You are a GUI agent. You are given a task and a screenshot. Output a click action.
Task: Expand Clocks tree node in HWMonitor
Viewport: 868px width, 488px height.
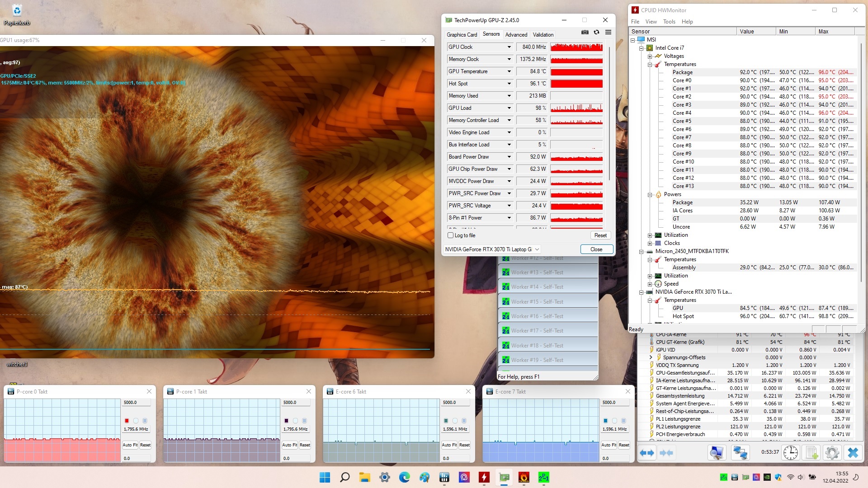pos(650,243)
